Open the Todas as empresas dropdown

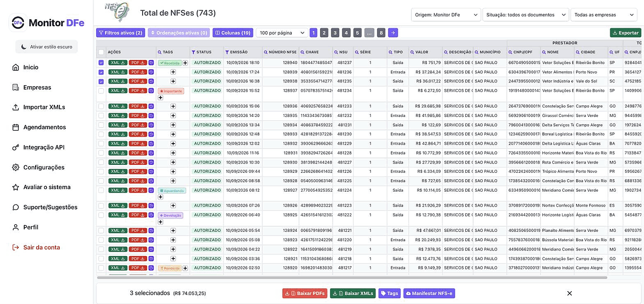point(604,15)
